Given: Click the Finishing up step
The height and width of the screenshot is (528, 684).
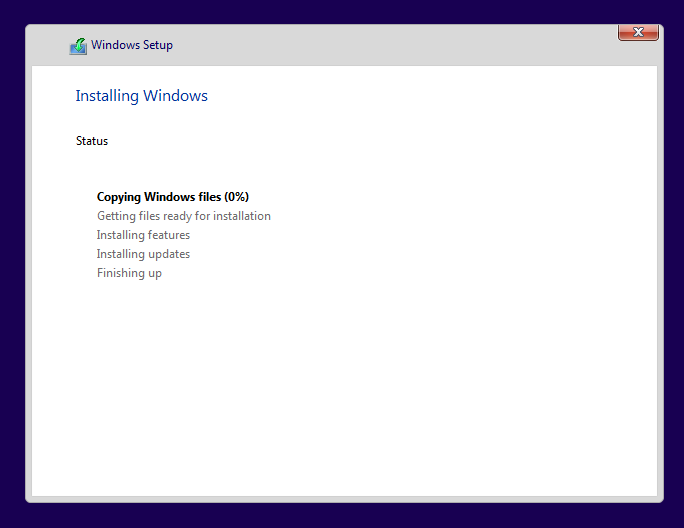Looking at the screenshot, I should [129, 273].
